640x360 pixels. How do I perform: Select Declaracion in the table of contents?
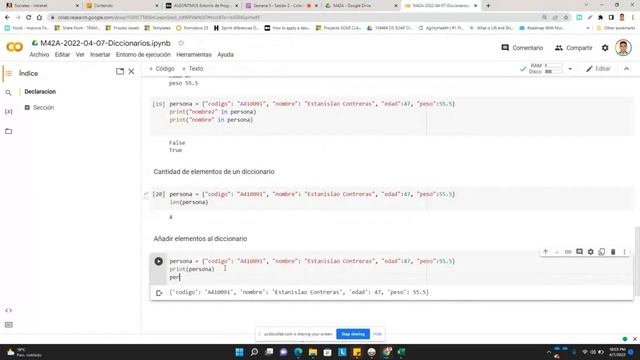40,92
